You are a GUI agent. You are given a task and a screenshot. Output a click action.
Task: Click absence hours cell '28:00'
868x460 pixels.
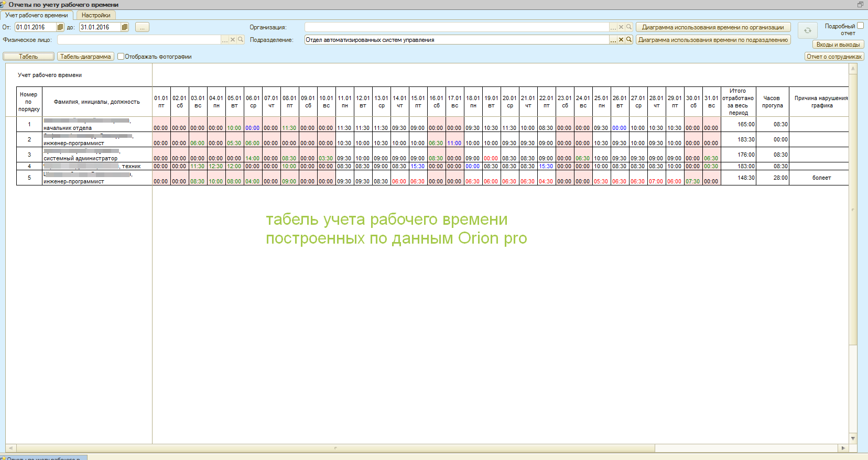point(772,178)
